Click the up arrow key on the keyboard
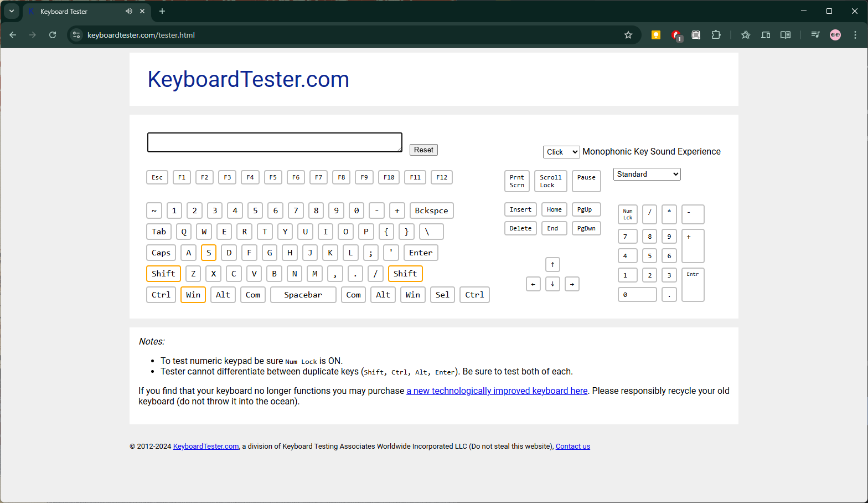The height and width of the screenshot is (503, 868). pyautogui.click(x=552, y=264)
